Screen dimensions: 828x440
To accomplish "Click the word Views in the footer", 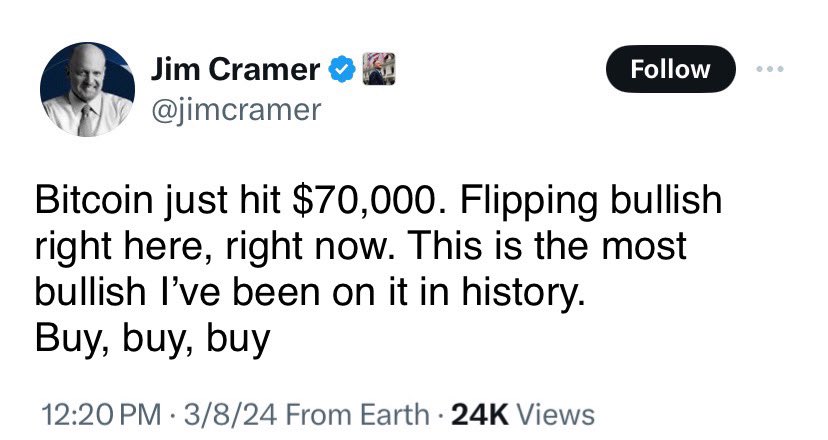I will [557, 414].
